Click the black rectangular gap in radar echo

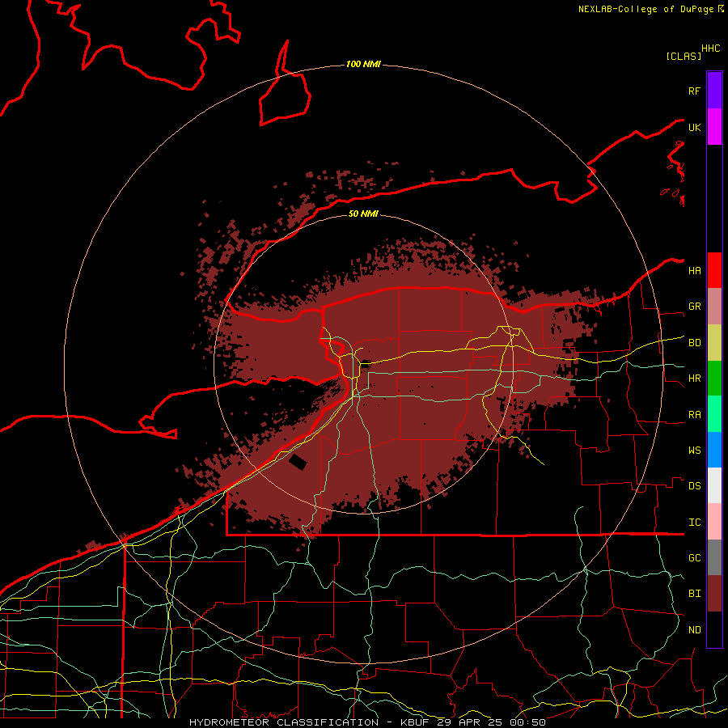pos(298,463)
